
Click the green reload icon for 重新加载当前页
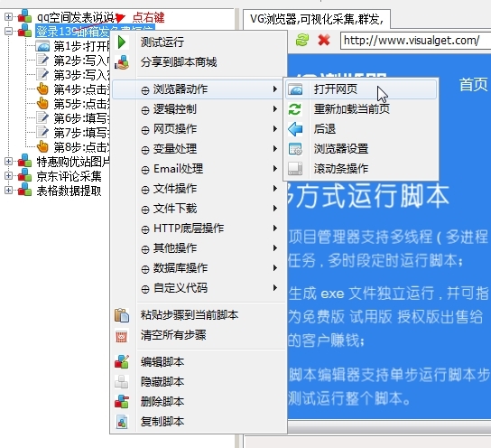click(295, 109)
